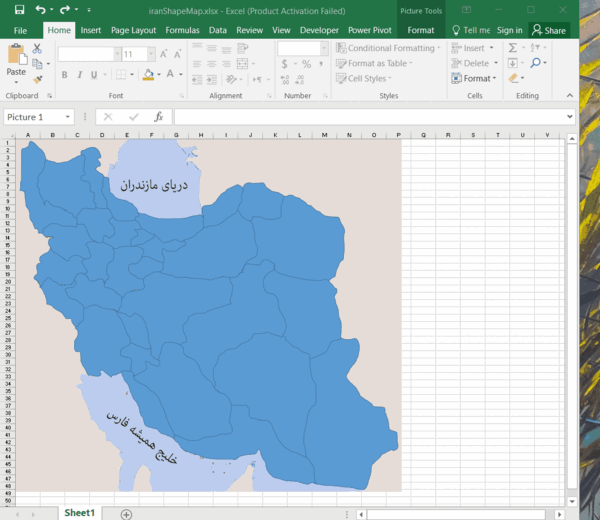Click the Borders icon
The image size is (600, 520).
pyautogui.click(x=121, y=75)
